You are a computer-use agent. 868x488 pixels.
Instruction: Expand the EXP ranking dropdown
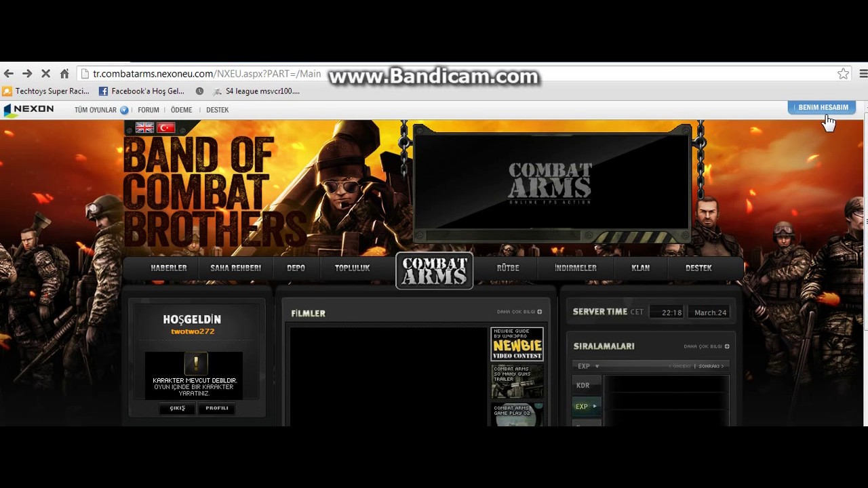point(588,366)
